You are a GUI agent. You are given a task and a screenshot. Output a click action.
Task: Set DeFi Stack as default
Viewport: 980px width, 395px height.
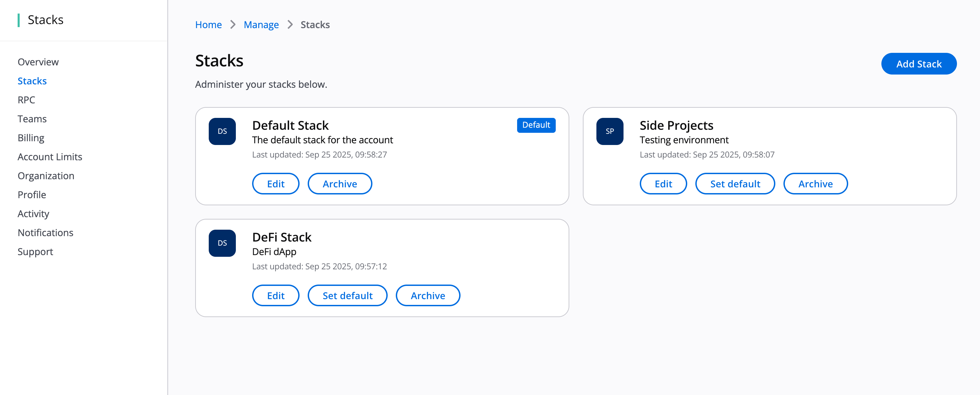(x=347, y=296)
